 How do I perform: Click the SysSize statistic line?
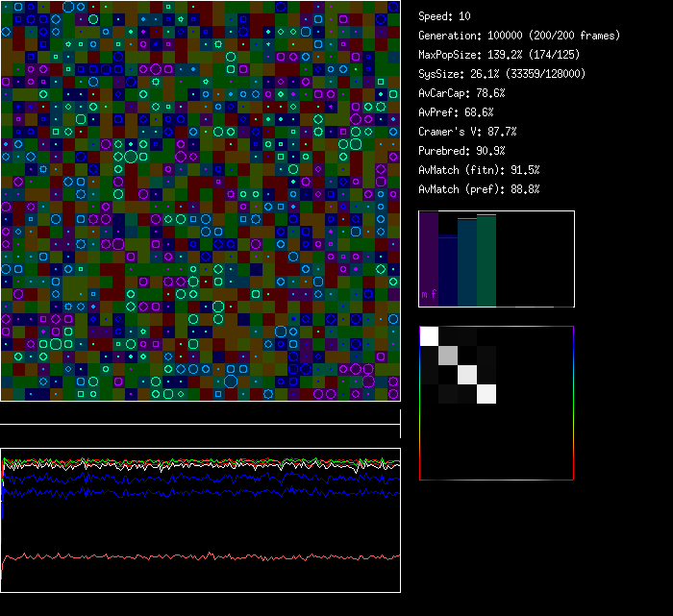pos(502,74)
